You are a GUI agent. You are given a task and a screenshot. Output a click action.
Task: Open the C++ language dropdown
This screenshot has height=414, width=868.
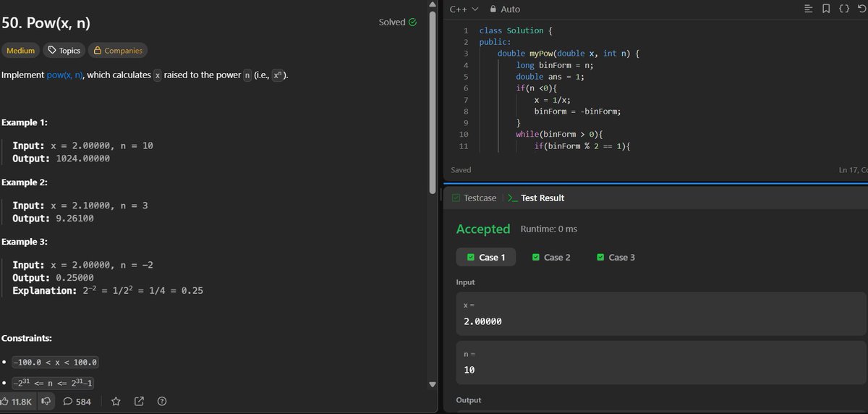click(464, 9)
